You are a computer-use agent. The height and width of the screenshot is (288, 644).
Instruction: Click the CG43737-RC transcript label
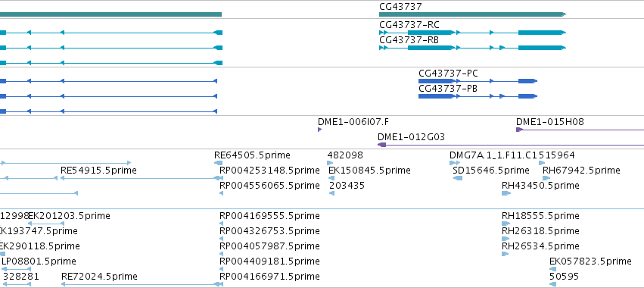tap(409, 25)
